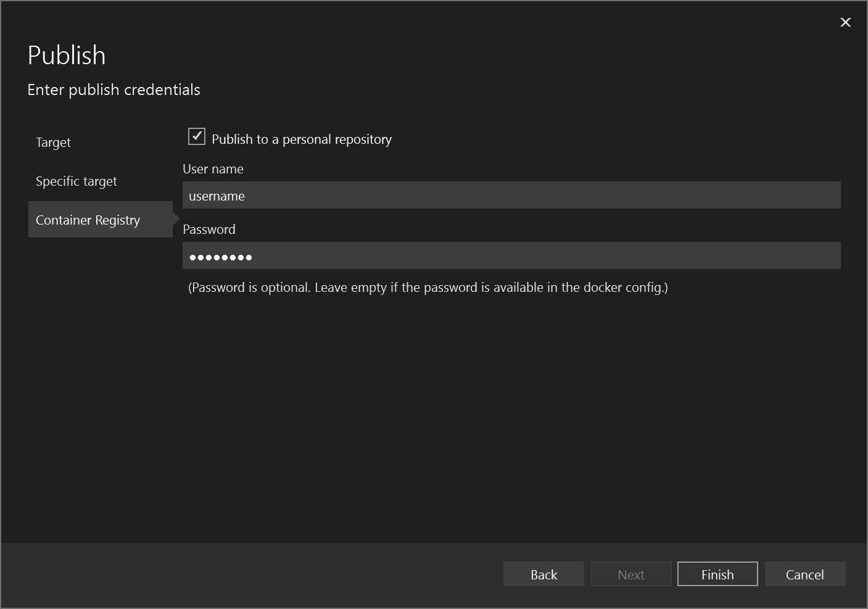868x609 pixels.
Task: Select the username text in the field
Action: pyautogui.click(x=217, y=196)
